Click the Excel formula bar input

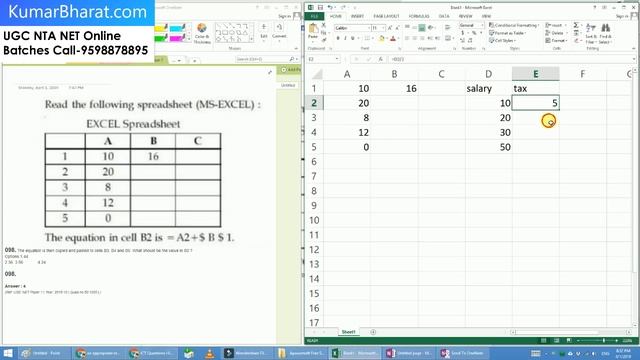coord(511,59)
